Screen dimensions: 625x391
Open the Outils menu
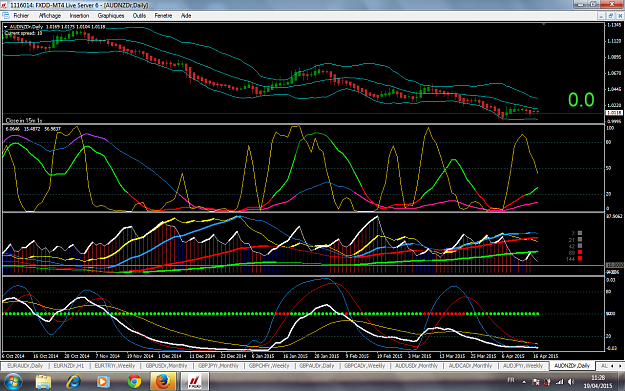point(139,16)
